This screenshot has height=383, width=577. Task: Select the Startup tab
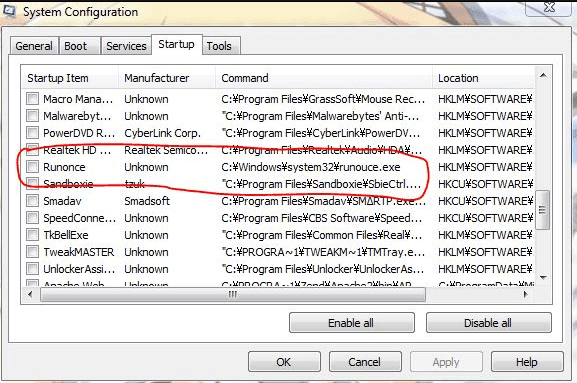176,45
